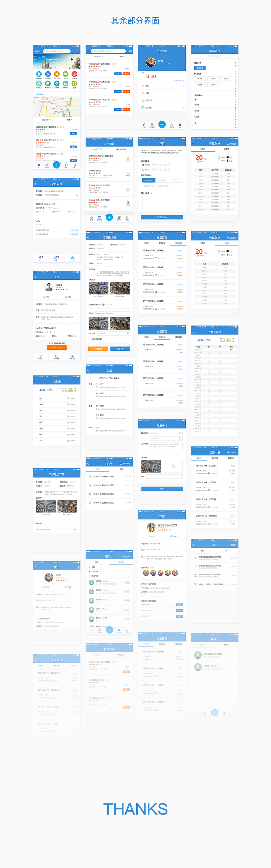271x868 pixels.
Task: Click 其他 text area in 评价 screen
Action: [x=163, y=203]
